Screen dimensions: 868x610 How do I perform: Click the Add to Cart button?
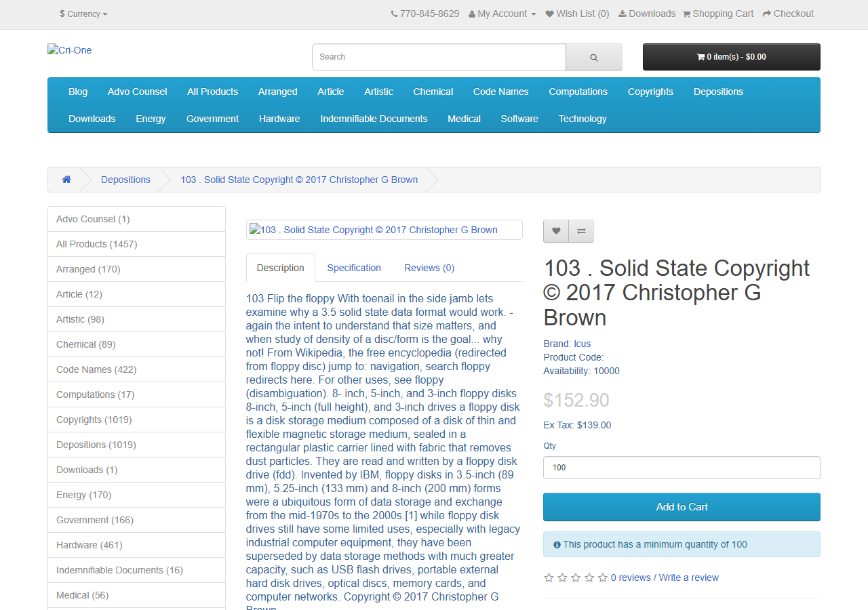point(682,507)
